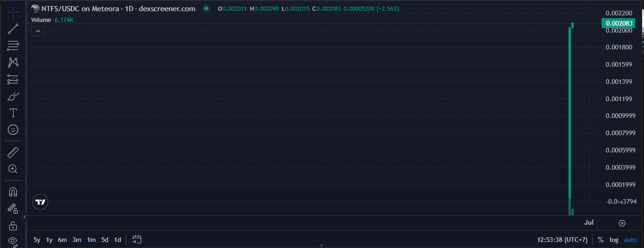644x248 pixels.
Task: Set time range to 1d
Action: 117,240
